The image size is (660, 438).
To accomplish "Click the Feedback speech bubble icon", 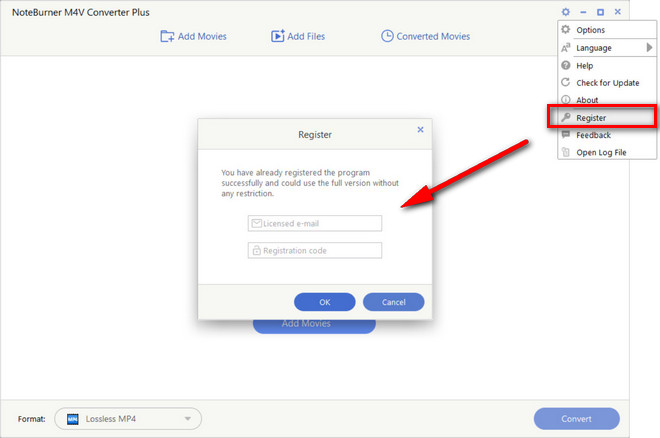I will (566, 135).
